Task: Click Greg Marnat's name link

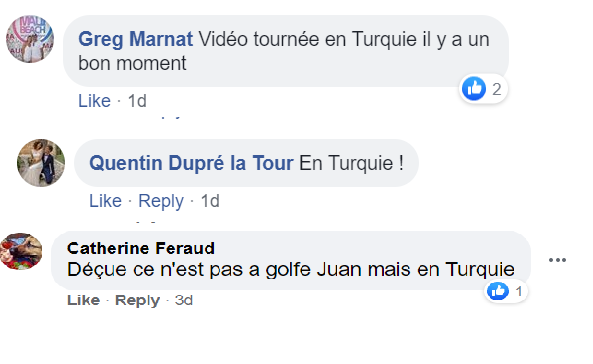Action: (x=135, y=39)
